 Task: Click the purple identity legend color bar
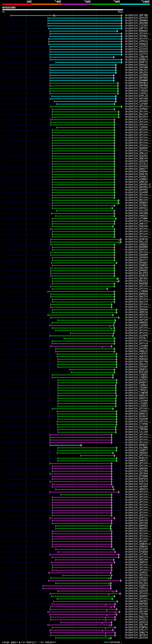[x=76, y=4]
